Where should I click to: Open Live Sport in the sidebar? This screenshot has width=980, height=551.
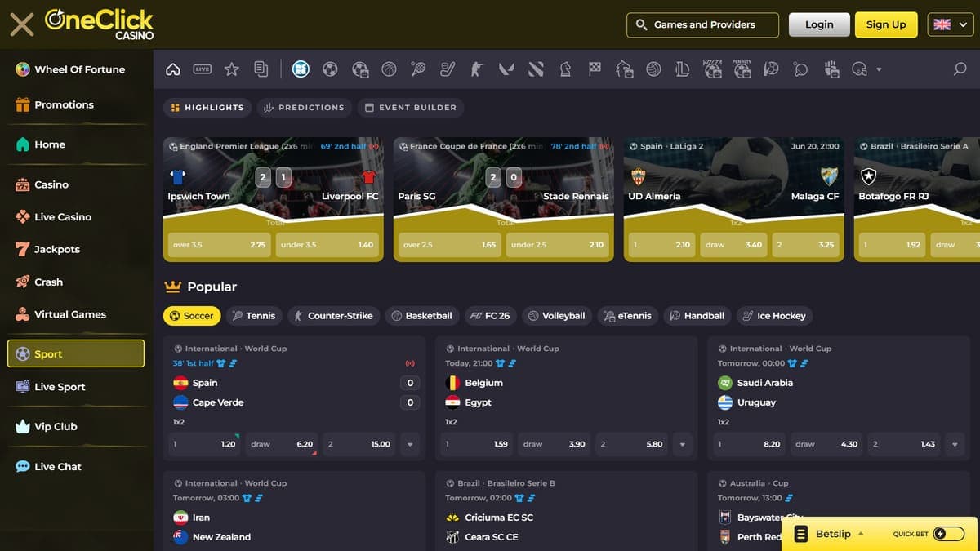click(77, 387)
